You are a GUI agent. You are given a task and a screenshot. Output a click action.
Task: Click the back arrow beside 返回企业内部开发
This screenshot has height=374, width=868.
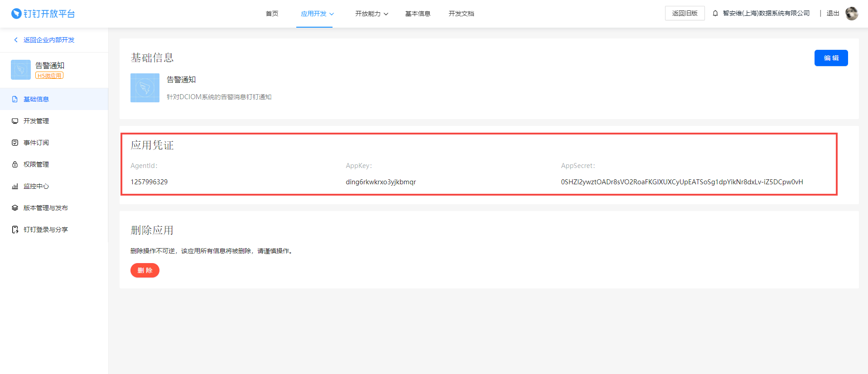coord(16,40)
